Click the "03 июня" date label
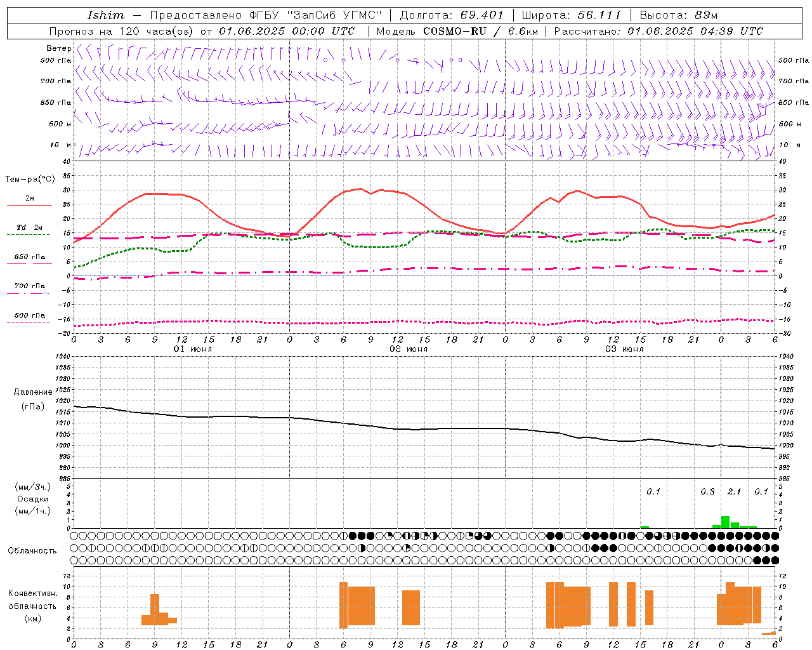Screen dimensions: 812x650 click(x=624, y=349)
